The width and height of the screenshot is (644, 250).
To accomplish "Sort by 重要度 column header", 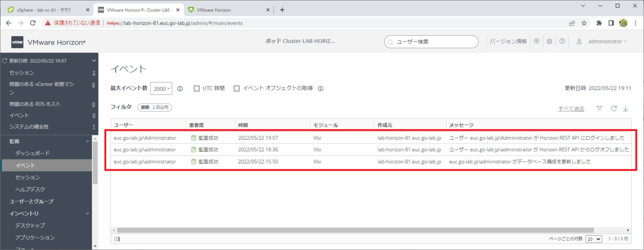I will coord(195,125).
